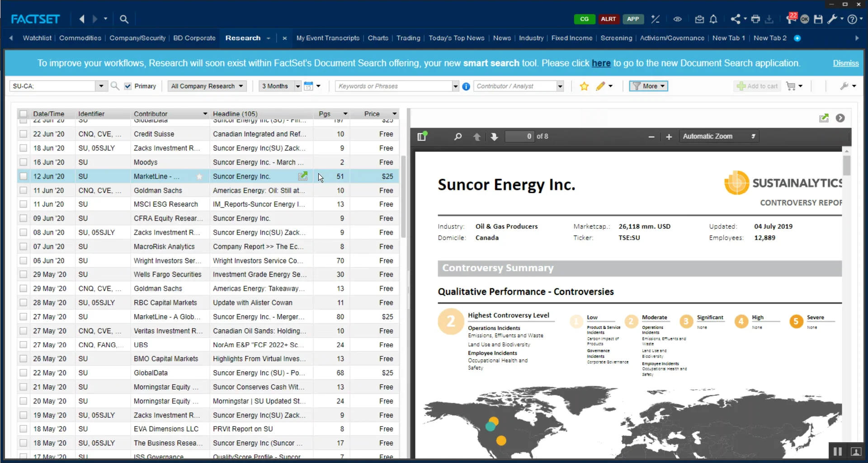This screenshot has width=868, height=463.
Task: Open the All Company Research dropdown
Action: (x=207, y=86)
